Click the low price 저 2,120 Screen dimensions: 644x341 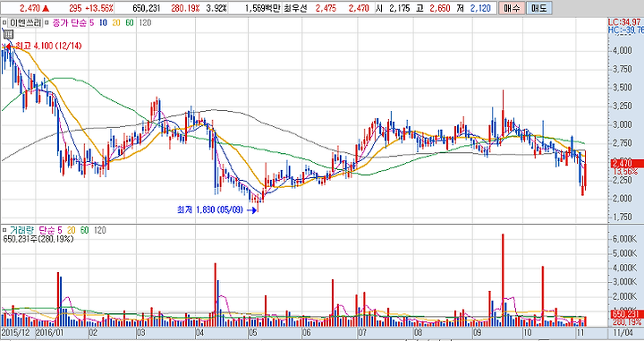pyautogui.click(x=475, y=8)
